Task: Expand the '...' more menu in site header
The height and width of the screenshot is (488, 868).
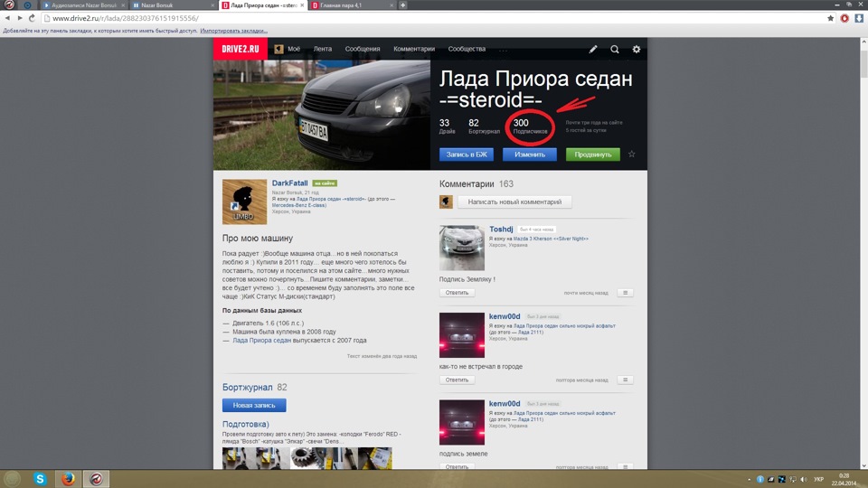Action: (503, 50)
